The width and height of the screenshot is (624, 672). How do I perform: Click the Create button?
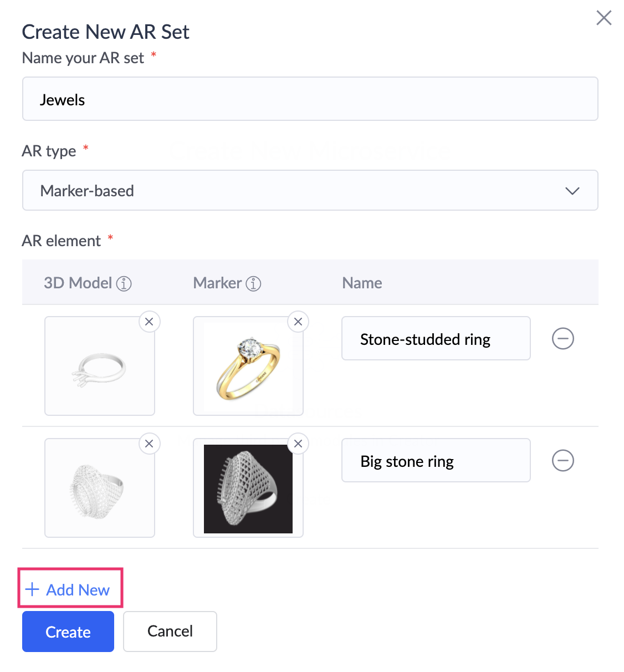[x=68, y=632]
